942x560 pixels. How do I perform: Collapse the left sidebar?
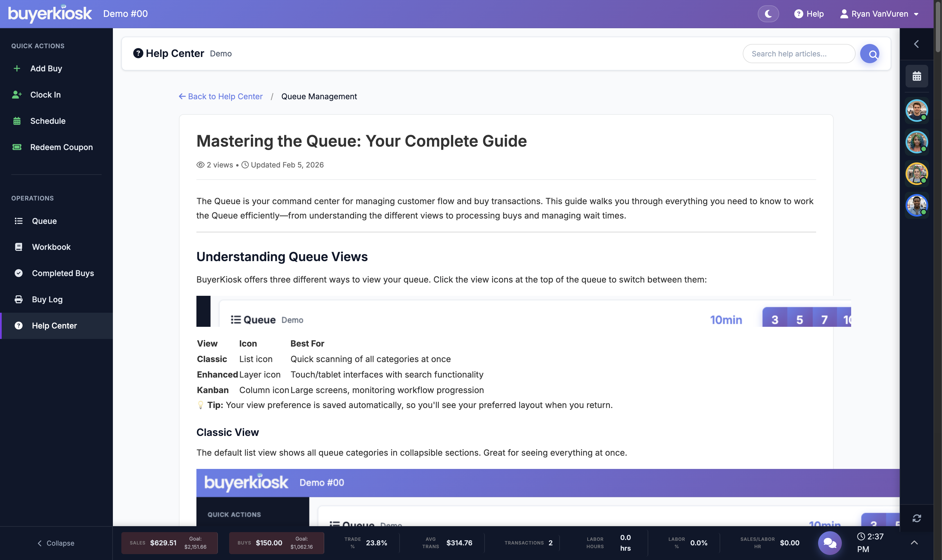click(x=56, y=543)
